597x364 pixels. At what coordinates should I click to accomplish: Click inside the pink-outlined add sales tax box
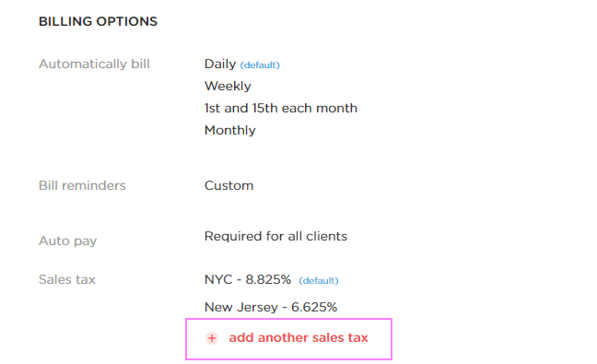coord(288,339)
